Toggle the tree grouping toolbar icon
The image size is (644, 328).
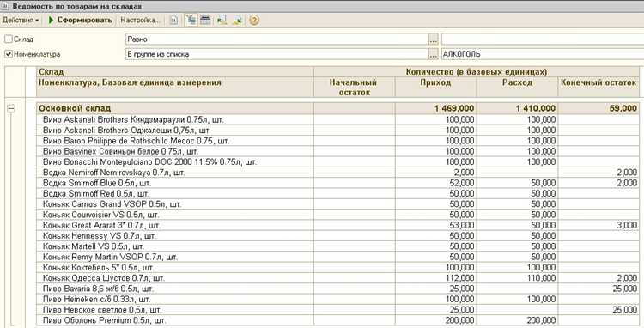(x=191, y=20)
